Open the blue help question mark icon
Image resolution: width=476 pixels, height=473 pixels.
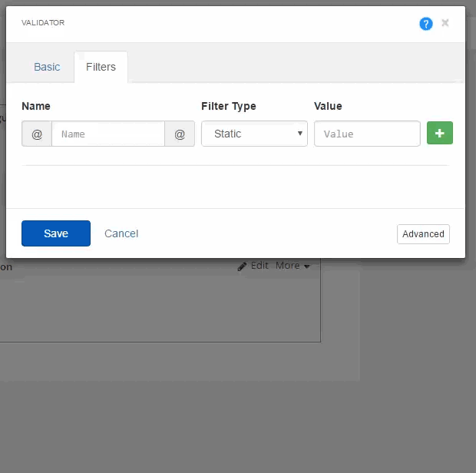[x=425, y=24]
